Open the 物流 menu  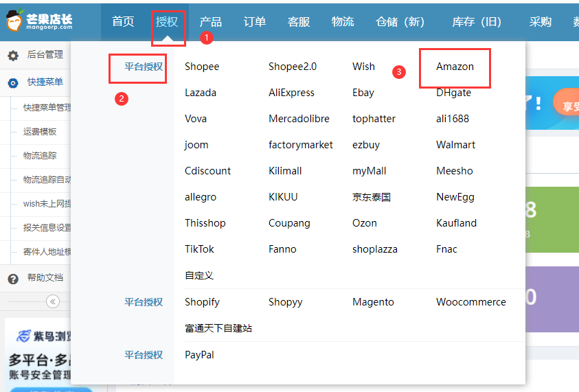pyautogui.click(x=343, y=22)
